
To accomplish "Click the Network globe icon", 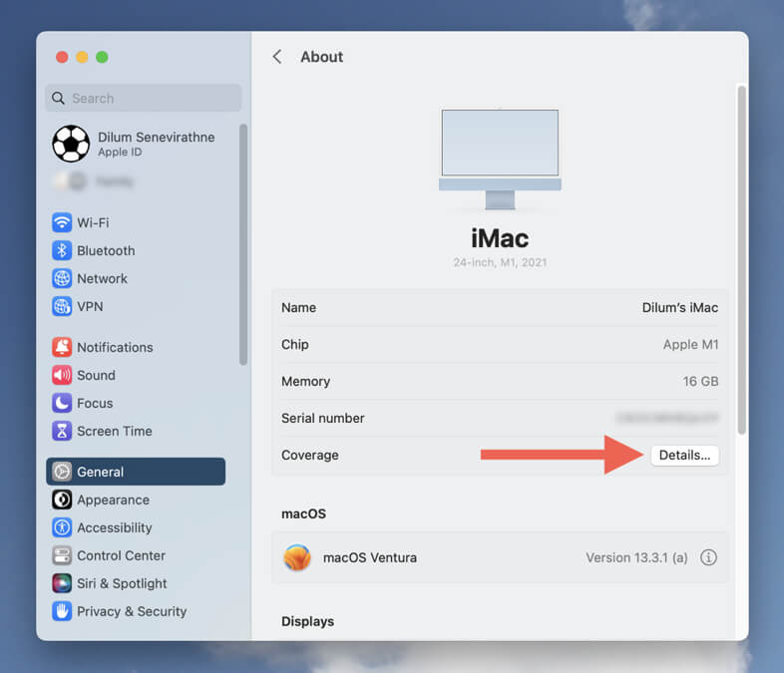I will [x=62, y=279].
